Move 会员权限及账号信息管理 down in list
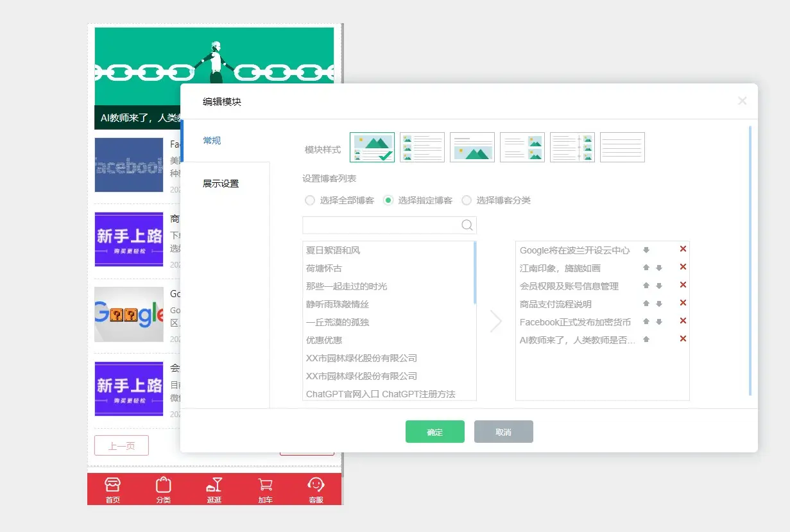The width and height of the screenshot is (790, 532). (659, 286)
